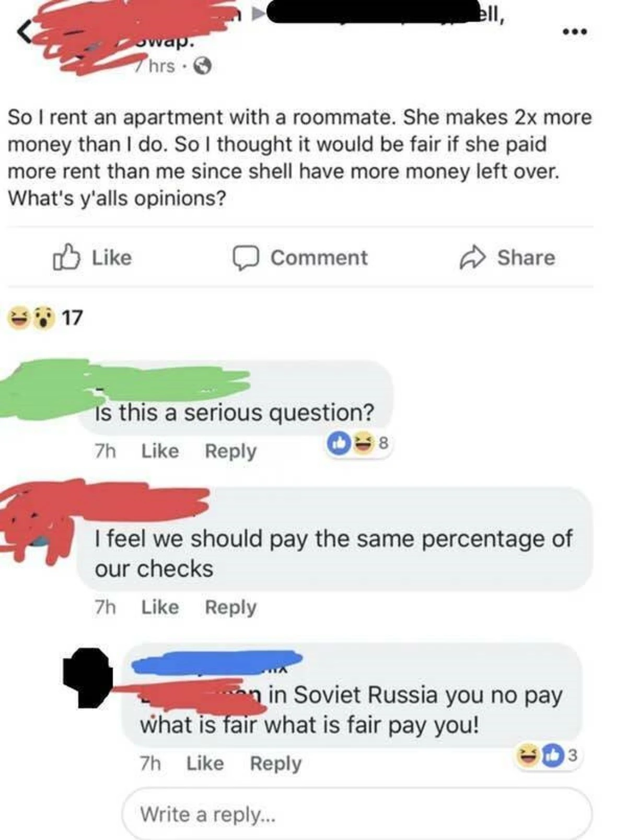Tap the Comment speech bubble icon

point(245,258)
